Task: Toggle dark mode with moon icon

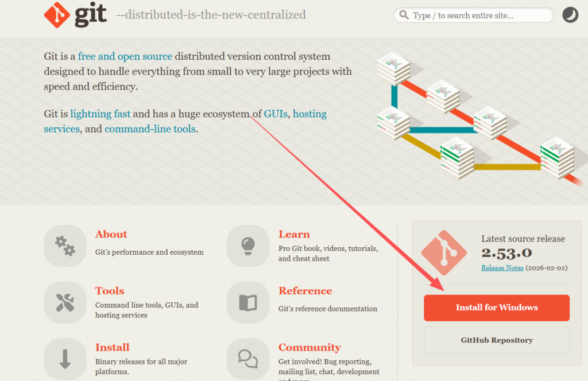Action: point(570,15)
